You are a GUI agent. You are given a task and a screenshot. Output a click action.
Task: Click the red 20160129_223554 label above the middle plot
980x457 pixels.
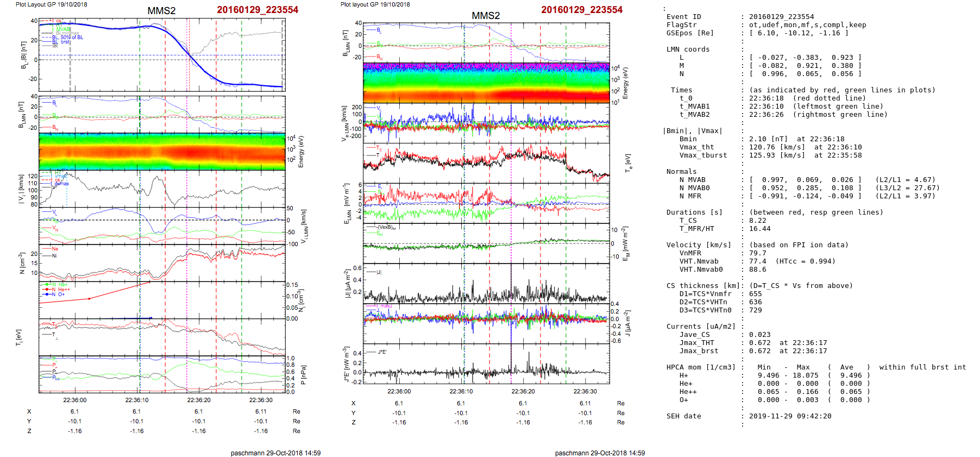click(x=581, y=10)
